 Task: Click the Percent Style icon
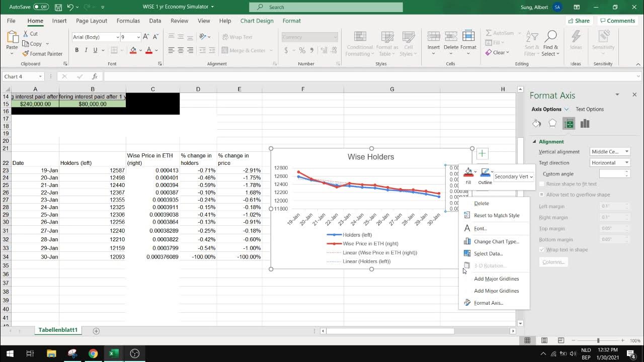point(302,50)
